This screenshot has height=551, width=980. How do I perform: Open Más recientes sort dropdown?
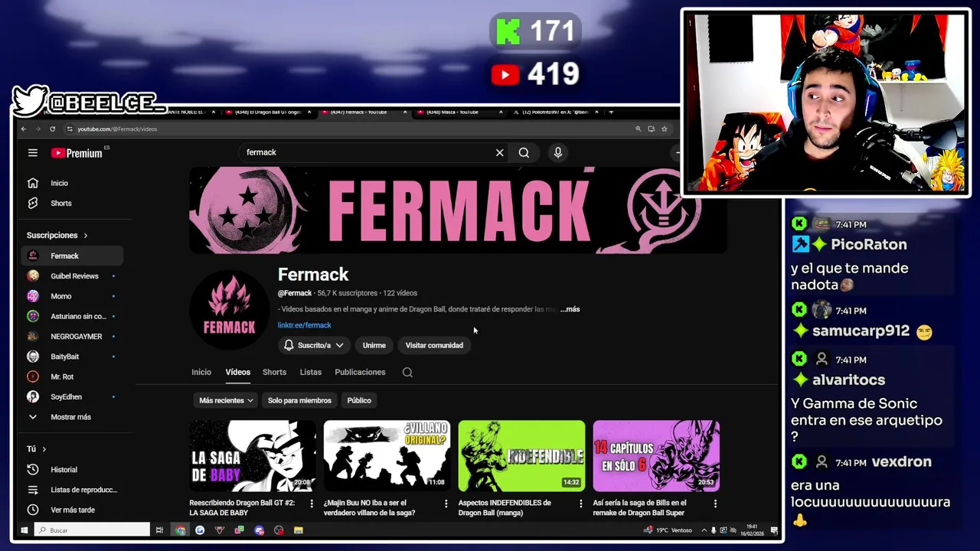[x=226, y=400]
